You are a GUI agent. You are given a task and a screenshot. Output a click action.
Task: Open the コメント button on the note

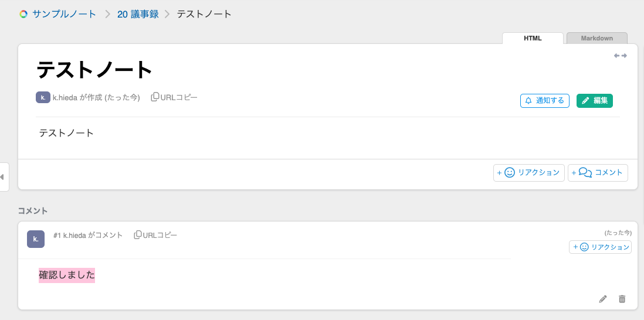pyautogui.click(x=598, y=173)
